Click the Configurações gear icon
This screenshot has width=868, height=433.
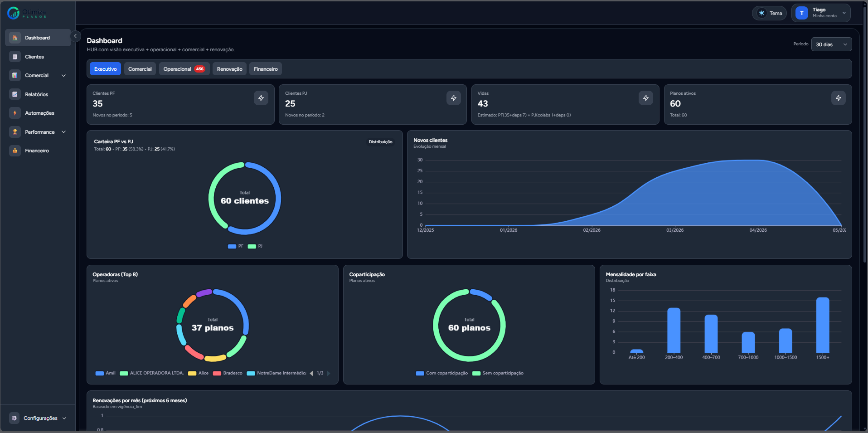15,418
